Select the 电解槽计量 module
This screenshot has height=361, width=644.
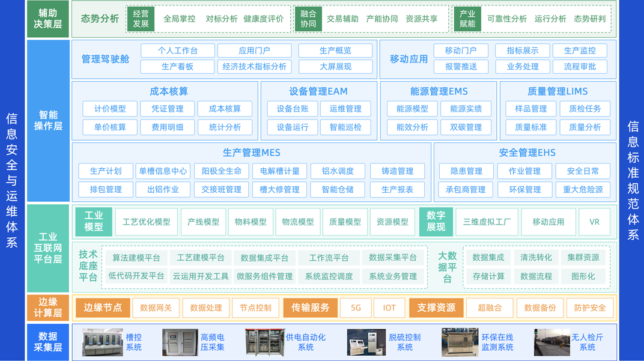(279, 171)
